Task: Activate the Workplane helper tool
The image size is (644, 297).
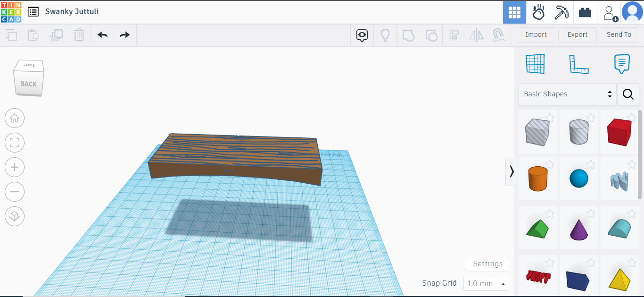Action: pyautogui.click(x=535, y=64)
